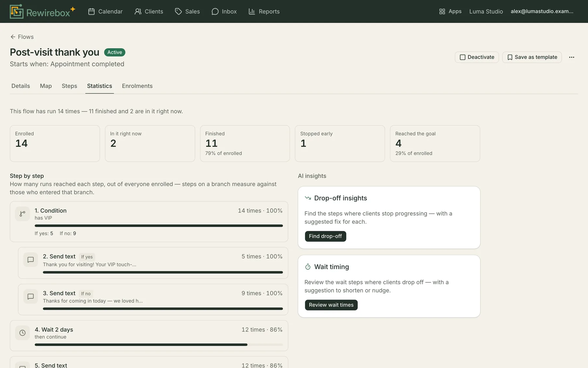Open the alex@lumastudio account menu
This screenshot has width=588, height=368.
(x=542, y=11)
